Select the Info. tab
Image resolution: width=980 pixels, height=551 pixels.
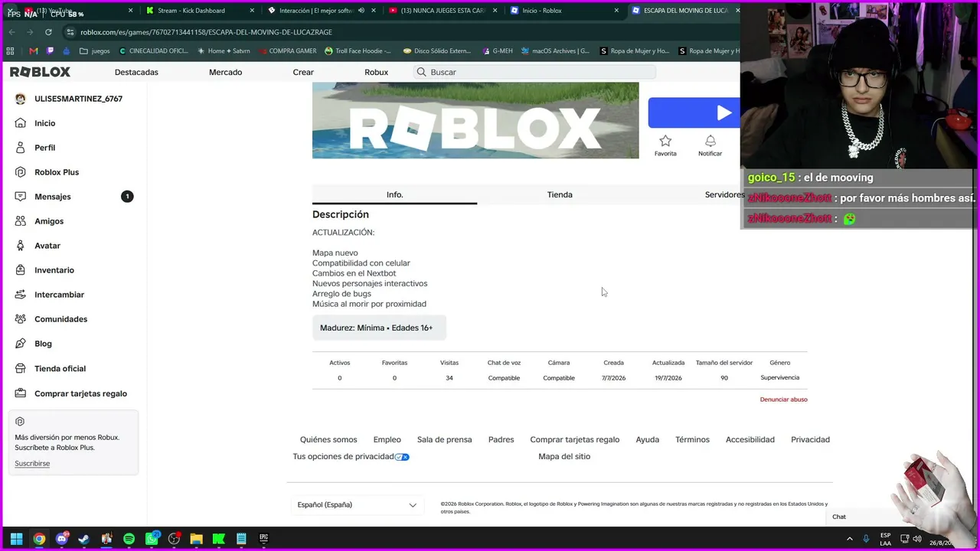click(394, 194)
